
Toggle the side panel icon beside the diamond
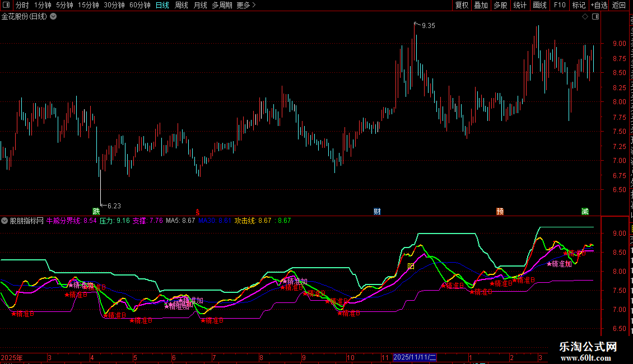(595, 17)
